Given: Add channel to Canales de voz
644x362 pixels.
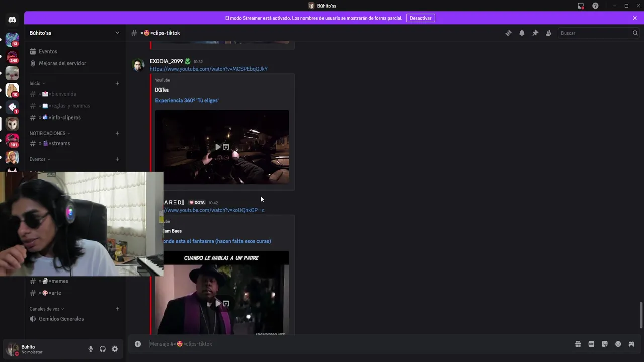Looking at the screenshot, I should pyautogui.click(x=117, y=309).
